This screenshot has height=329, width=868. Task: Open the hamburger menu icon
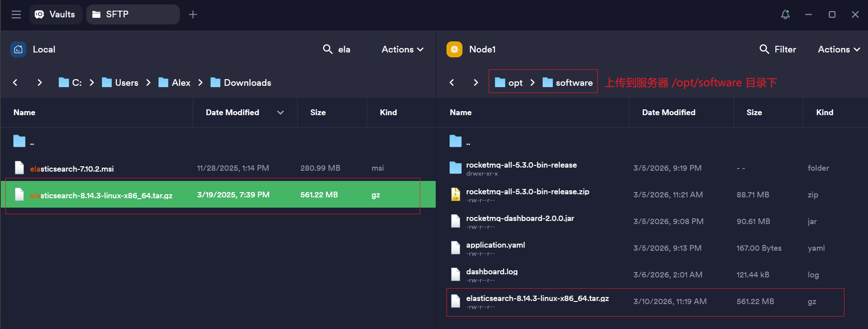tap(16, 15)
